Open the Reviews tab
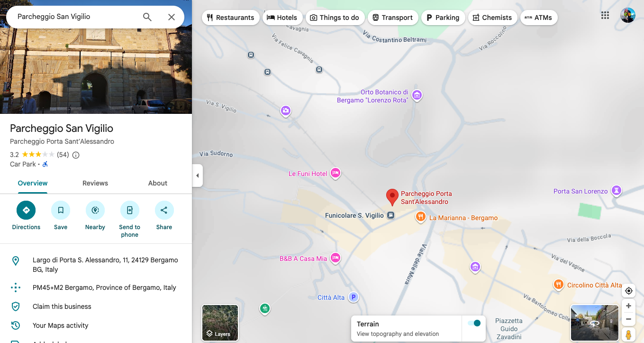The width and height of the screenshot is (644, 343). click(95, 183)
